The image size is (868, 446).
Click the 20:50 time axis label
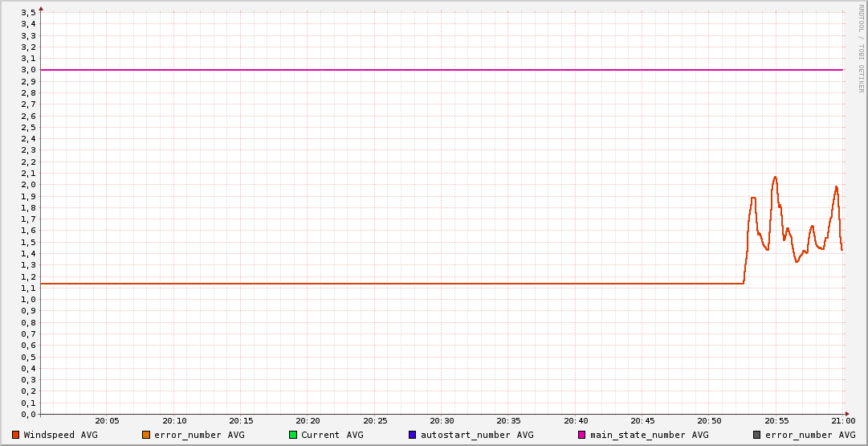(x=709, y=421)
